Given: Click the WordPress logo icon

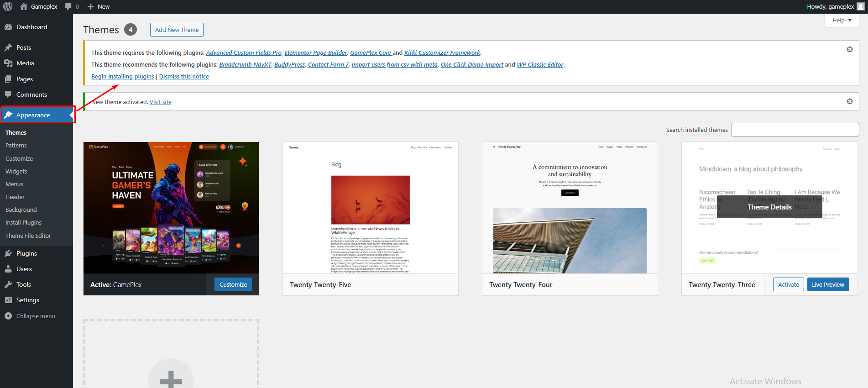Looking at the screenshot, I should (8, 6).
